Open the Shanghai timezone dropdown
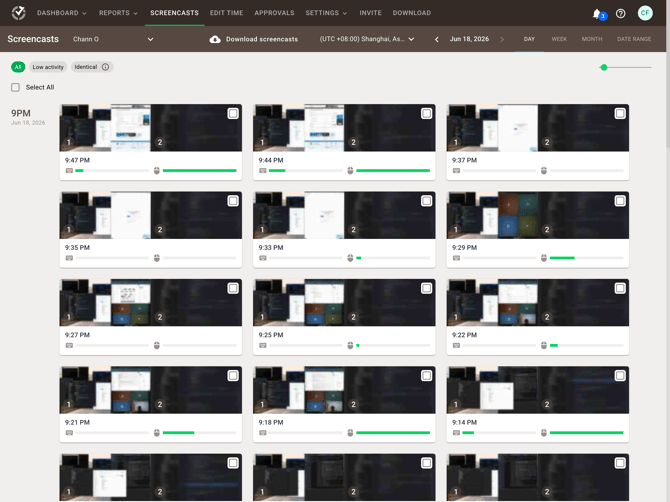This screenshot has width=670, height=502. point(367,39)
